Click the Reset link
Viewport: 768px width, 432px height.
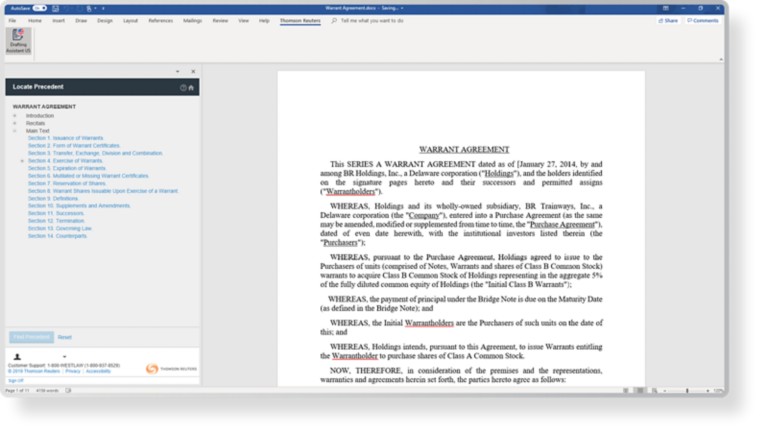tap(65, 337)
